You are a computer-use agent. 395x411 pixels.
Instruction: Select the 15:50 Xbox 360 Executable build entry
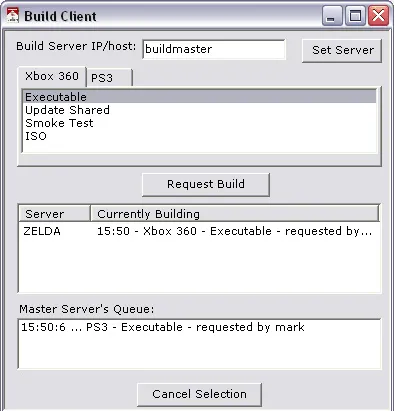[234, 231]
